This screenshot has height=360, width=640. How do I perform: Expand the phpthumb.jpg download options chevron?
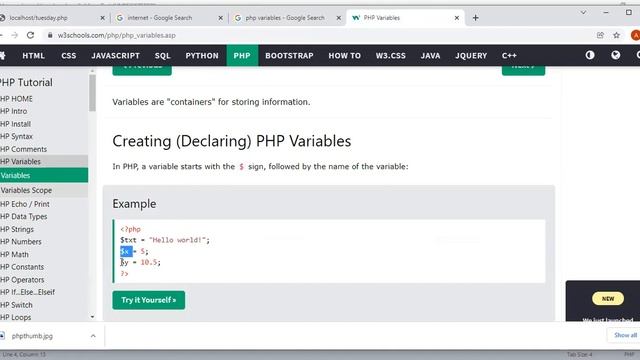[93, 336]
